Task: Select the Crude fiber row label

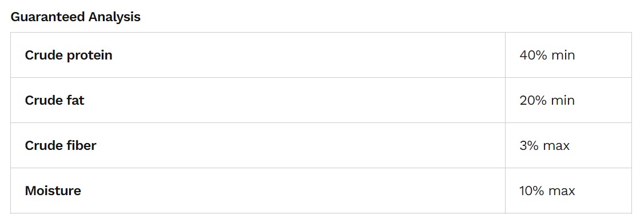Action: tap(61, 145)
